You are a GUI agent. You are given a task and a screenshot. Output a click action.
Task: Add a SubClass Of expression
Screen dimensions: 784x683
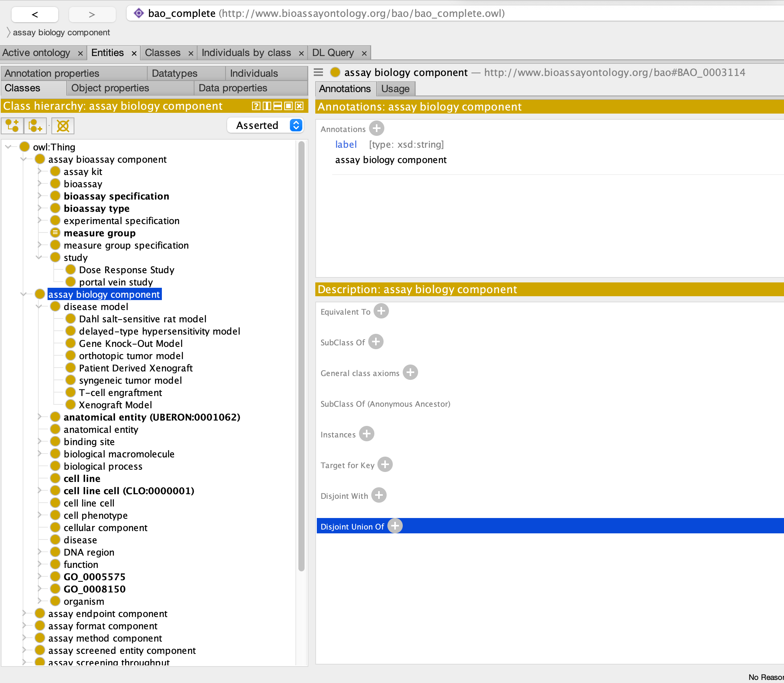[x=376, y=341]
